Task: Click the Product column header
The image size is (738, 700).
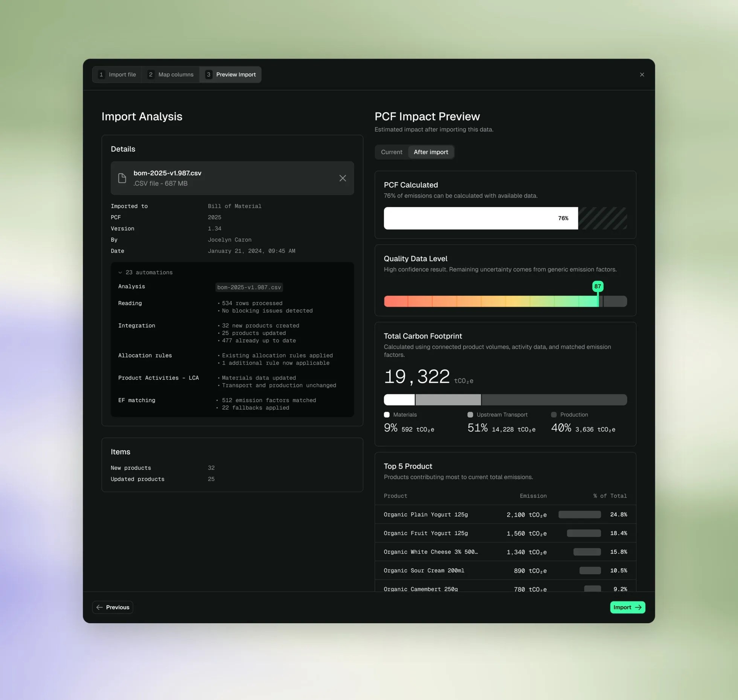Action: point(395,496)
